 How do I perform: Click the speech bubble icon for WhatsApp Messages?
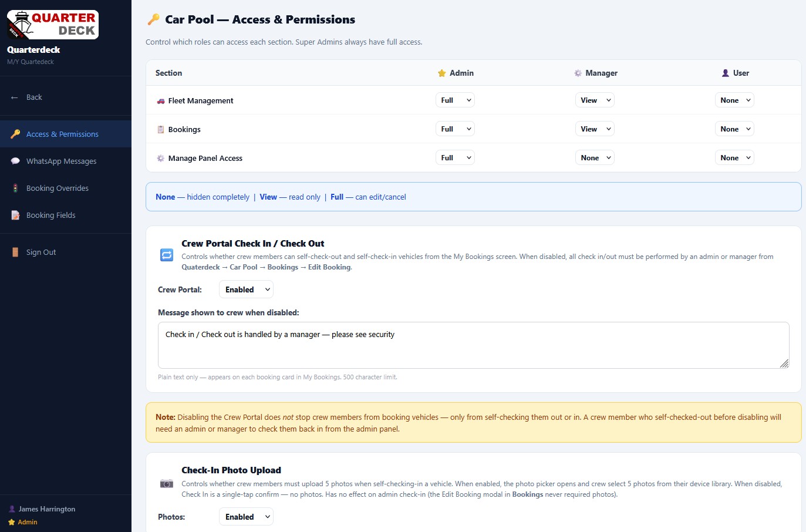click(15, 161)
